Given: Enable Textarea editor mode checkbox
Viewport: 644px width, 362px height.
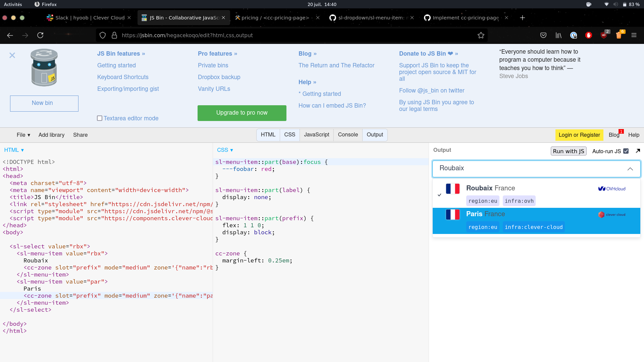Looking at the screenshot, I should point(100,118).
